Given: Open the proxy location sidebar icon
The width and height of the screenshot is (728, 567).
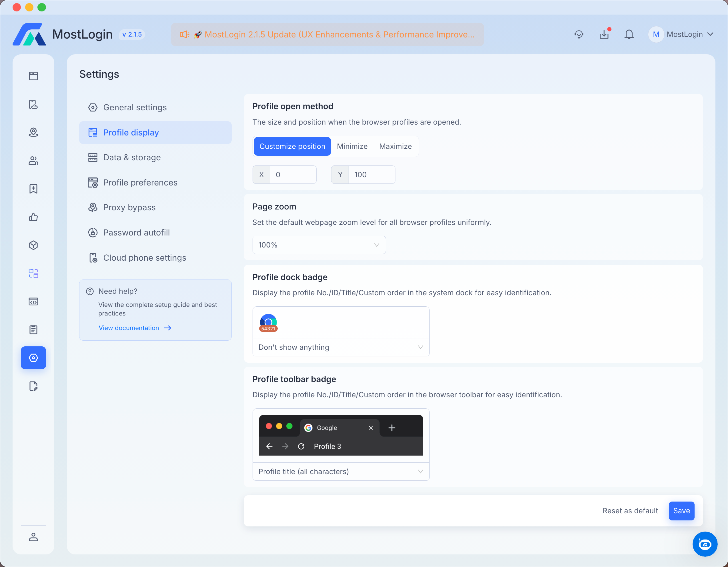Looking at the screenshot, I should tap(33, 133).
